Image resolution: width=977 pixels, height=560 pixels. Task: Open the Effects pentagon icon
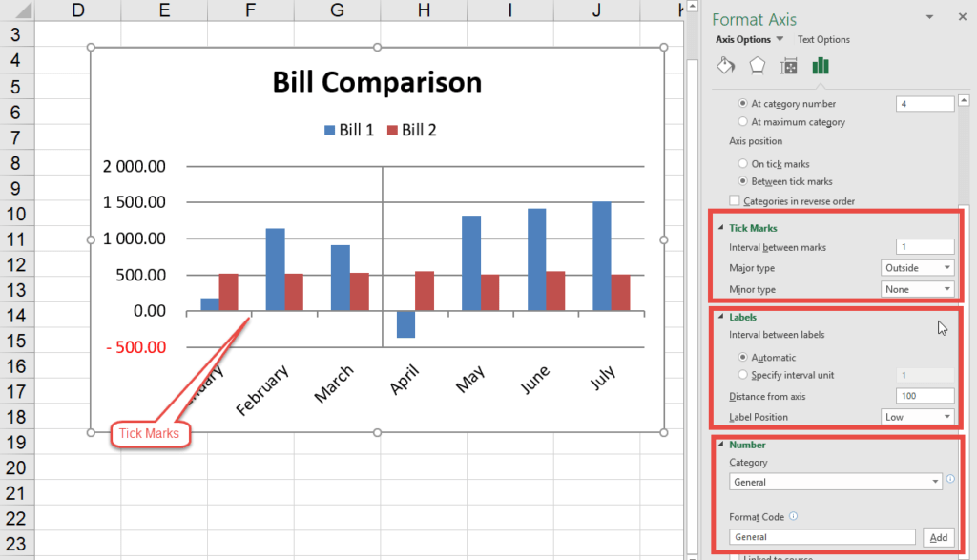point(759,65)
